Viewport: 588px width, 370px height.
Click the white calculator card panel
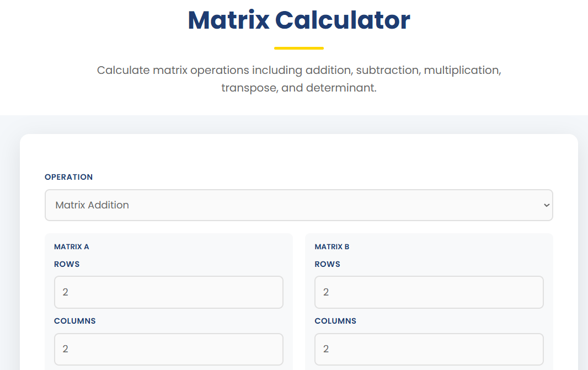(298, 154)
